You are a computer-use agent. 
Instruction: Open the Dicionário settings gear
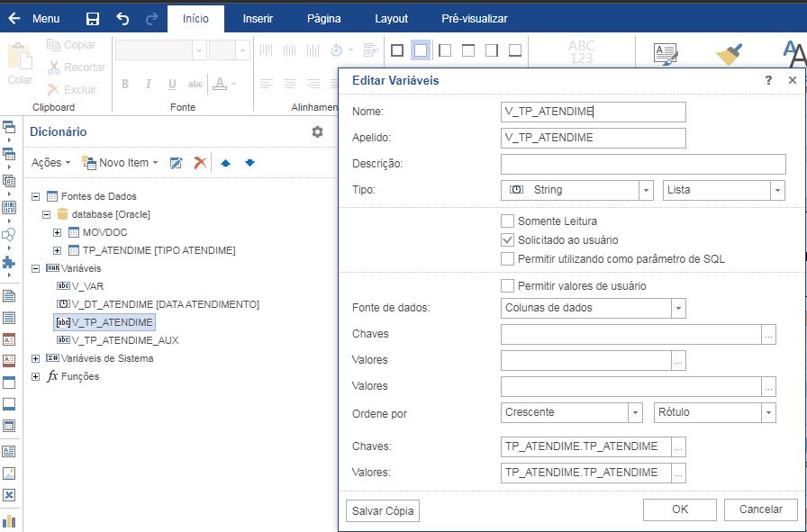click(x=318, y=131)
